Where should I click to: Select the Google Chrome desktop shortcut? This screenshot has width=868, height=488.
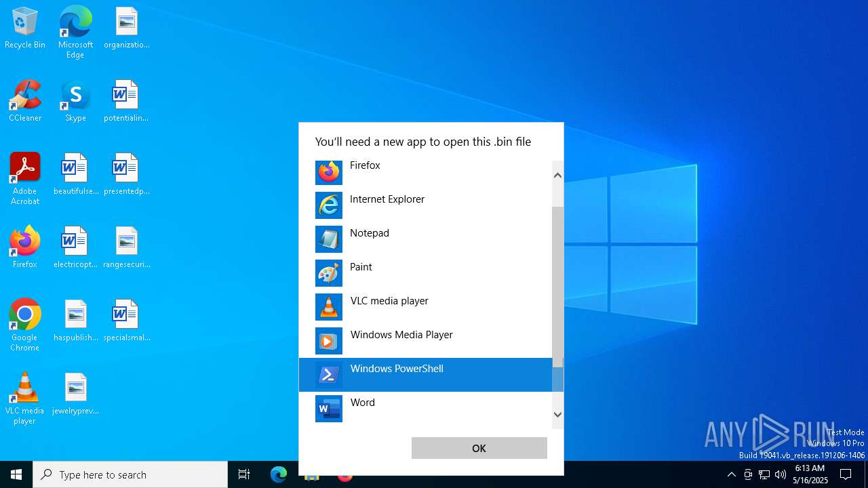coord(25,325)
